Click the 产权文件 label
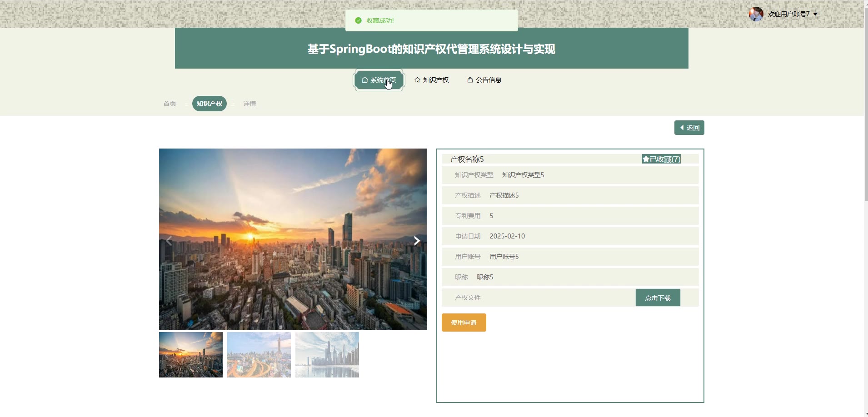Screen dimensions: 868x417 468,298
